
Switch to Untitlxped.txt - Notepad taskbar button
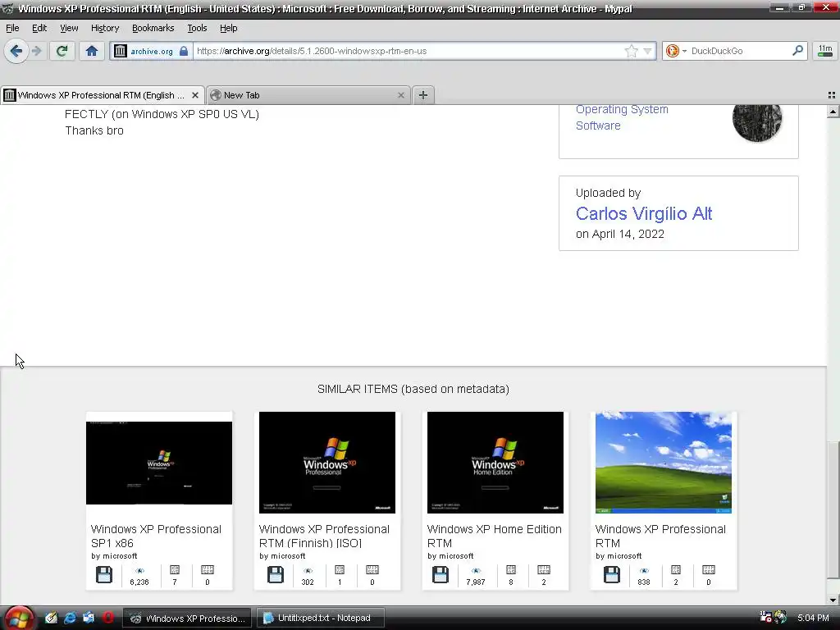(x=321, y=618)
